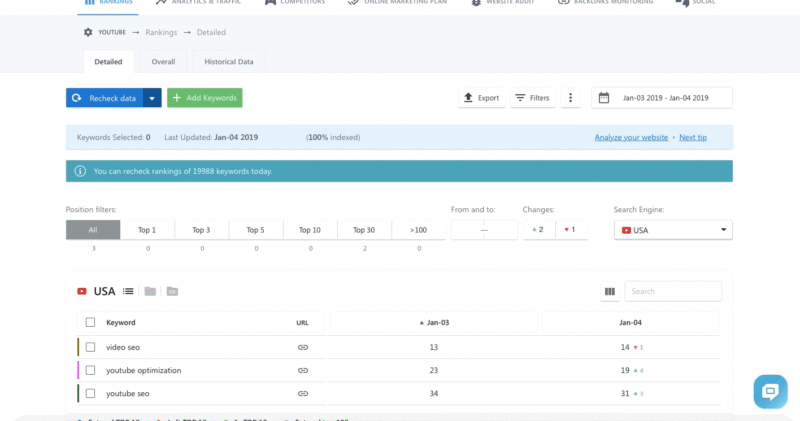Expand the Recheck data dropdown arrow
This screenshot has width=800, height=421.
152,98
